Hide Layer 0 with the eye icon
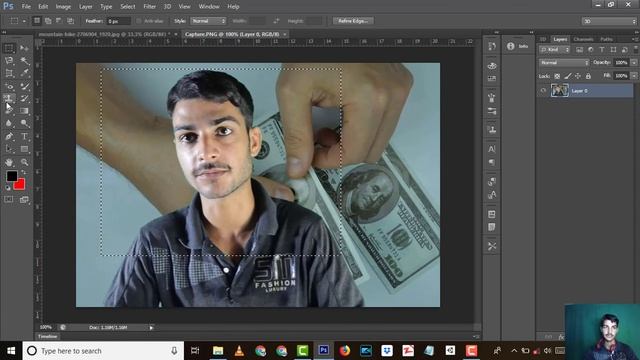This screenshot has height=360, width=640. 543,91
